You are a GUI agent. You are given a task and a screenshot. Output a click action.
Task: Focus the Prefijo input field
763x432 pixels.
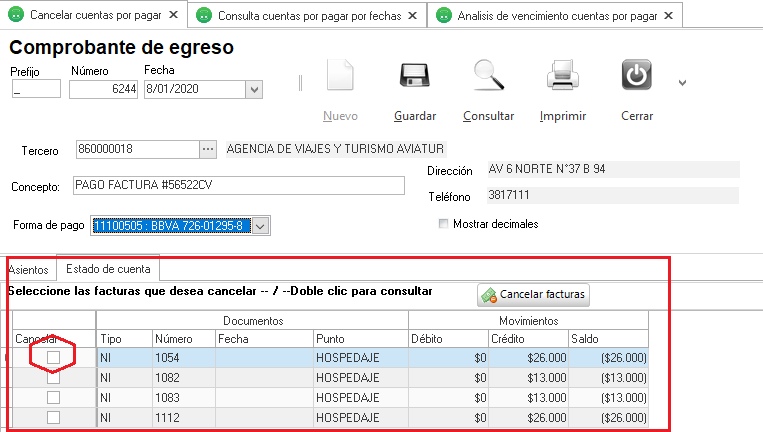tap(36, 89)
